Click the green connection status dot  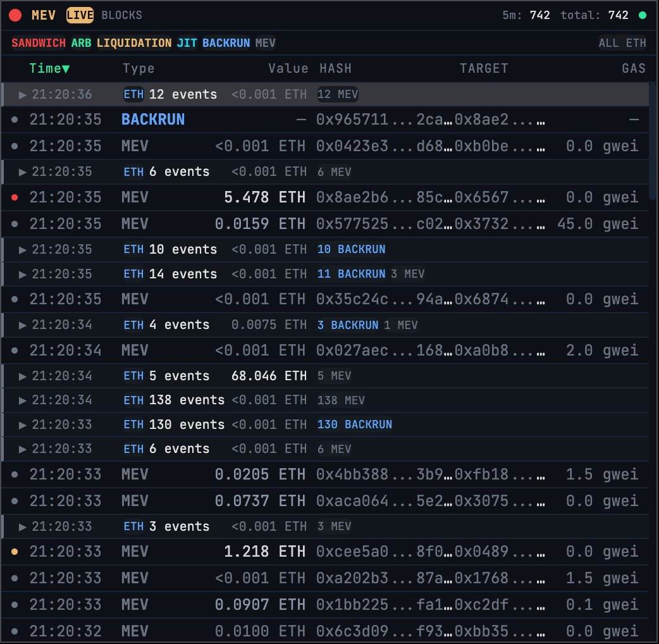click(642, 15)
